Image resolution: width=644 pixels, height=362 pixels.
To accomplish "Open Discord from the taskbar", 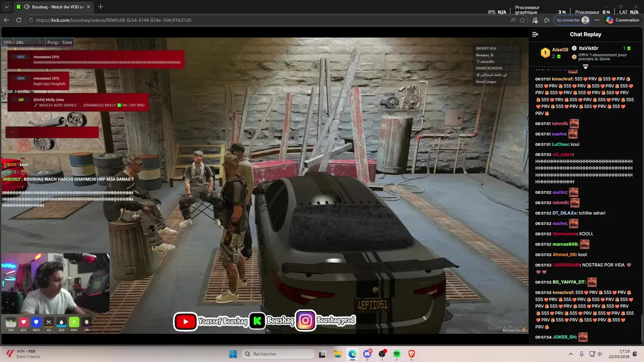I will (367, 354).
